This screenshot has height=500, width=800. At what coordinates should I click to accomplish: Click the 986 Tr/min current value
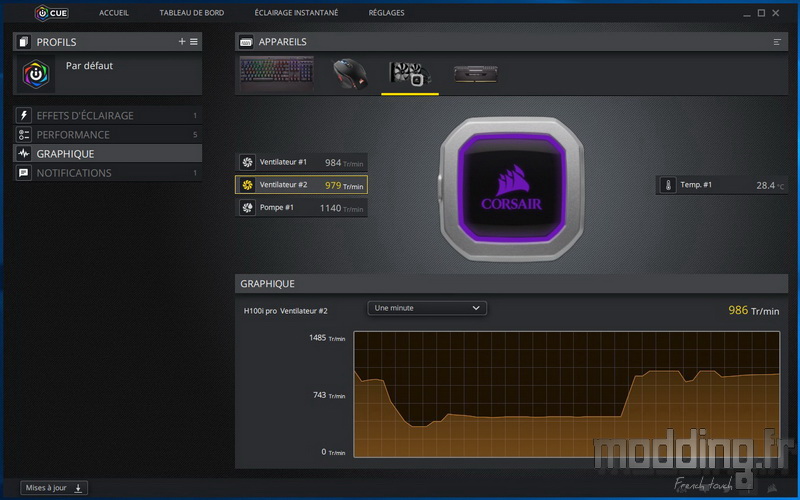coord(753,310)
